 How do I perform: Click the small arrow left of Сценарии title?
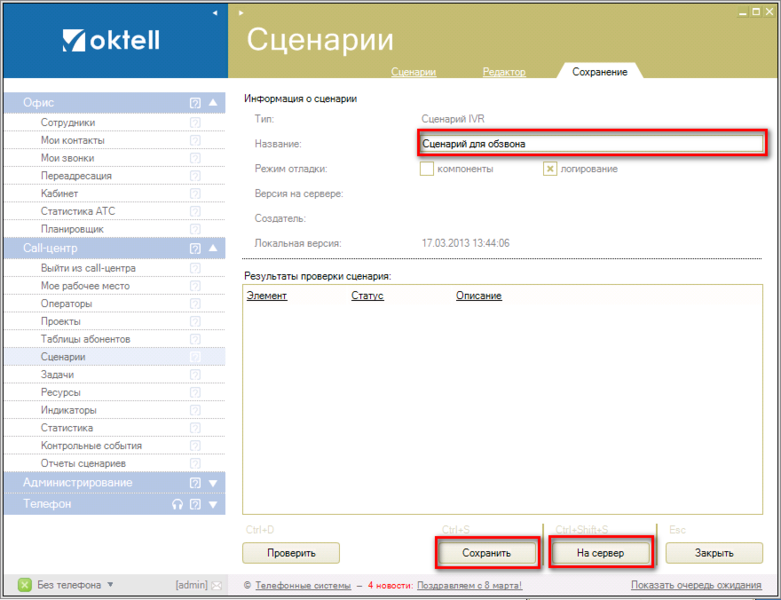[x=241, y=13]
